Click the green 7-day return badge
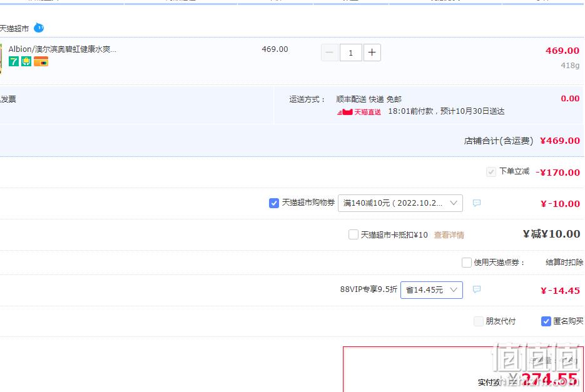This screenshot has height=392, width=585. [14, 61]
